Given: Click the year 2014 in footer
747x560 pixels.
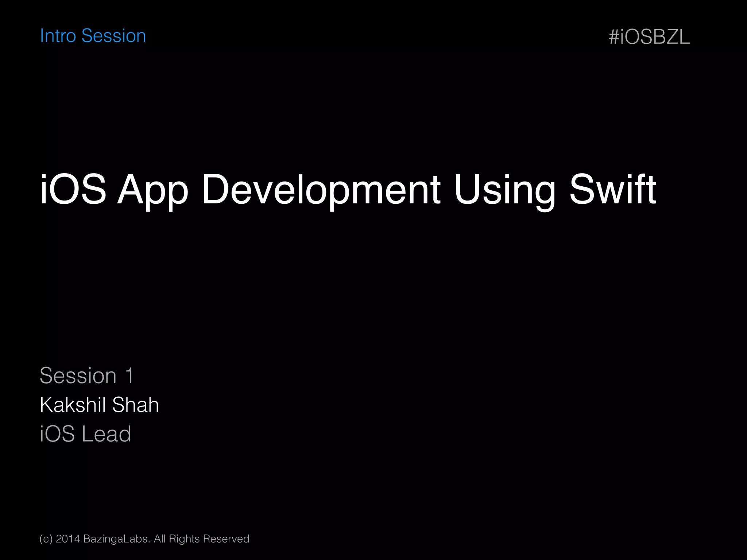Looking at the screenshot, I should pos(68,539).
